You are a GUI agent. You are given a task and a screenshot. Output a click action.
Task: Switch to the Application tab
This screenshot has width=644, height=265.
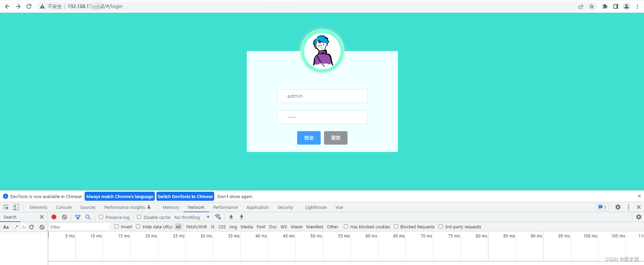point(257,207)
